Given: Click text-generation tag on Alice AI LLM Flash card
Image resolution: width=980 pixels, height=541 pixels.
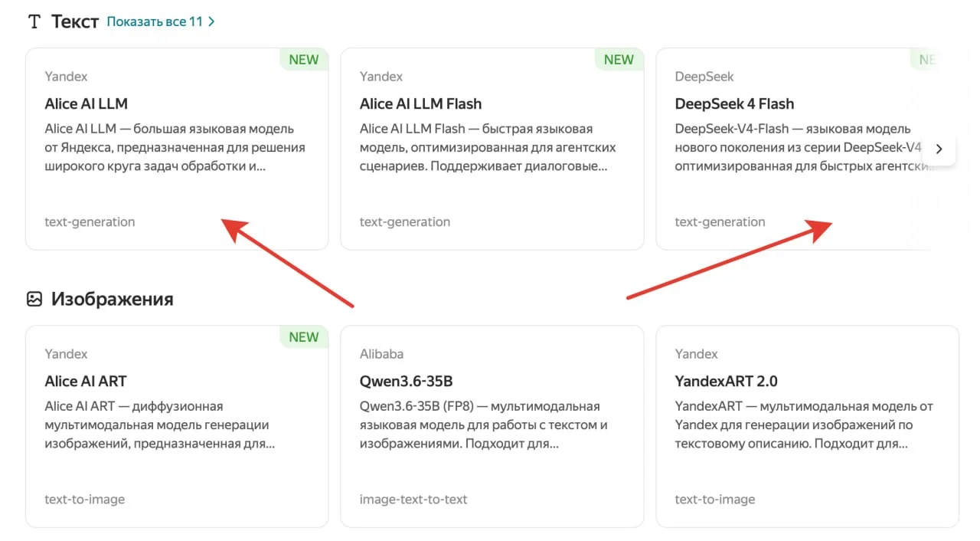Looking at the screenshot, I should [405, 222].
